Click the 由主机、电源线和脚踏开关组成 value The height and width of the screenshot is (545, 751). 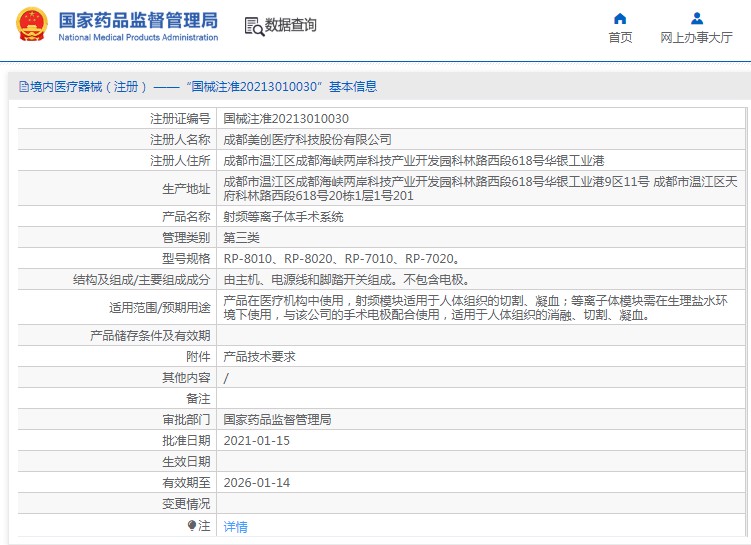click(348, 280)
